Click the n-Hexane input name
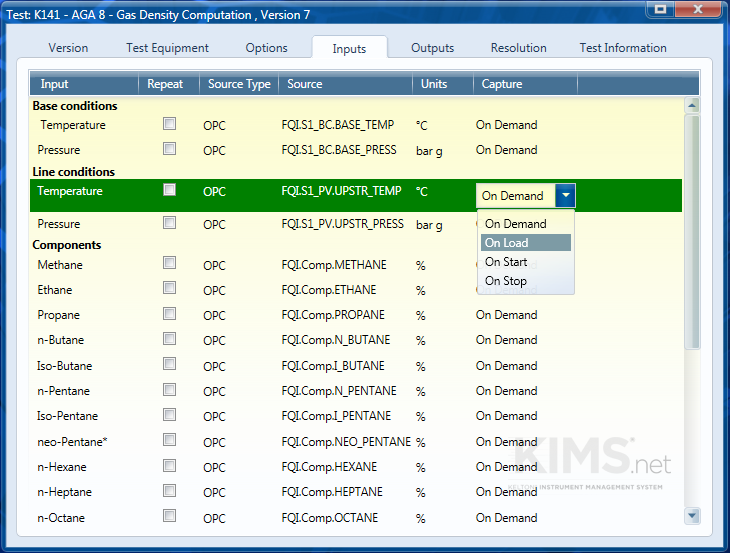This screenshot has height=553, width=730. pyautogui.click(x=62, y=467)
